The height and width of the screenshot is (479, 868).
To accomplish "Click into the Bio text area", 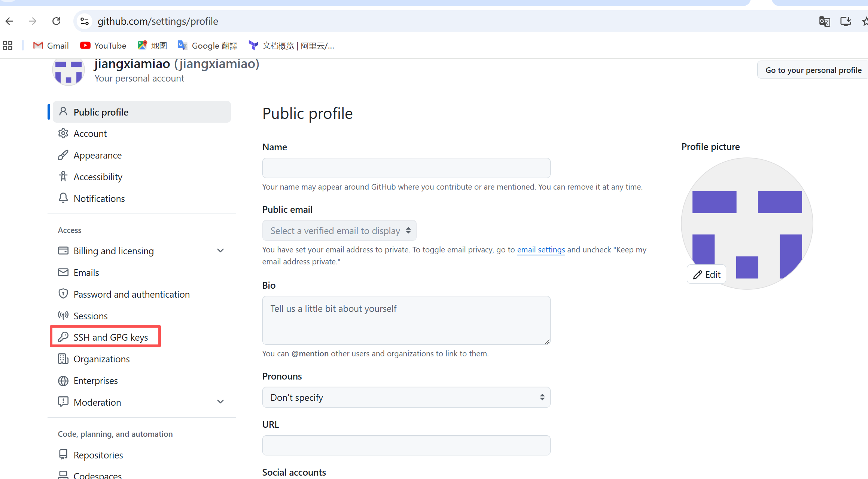I will pos(406,320).
